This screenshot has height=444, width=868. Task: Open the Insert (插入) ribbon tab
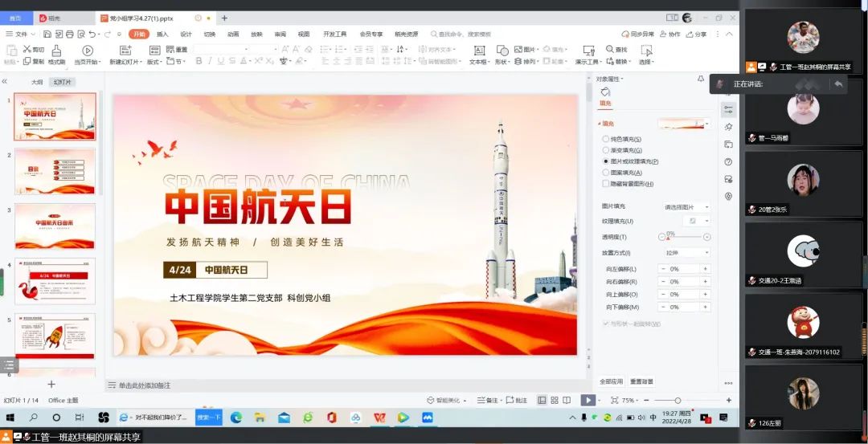click(162, 35)
